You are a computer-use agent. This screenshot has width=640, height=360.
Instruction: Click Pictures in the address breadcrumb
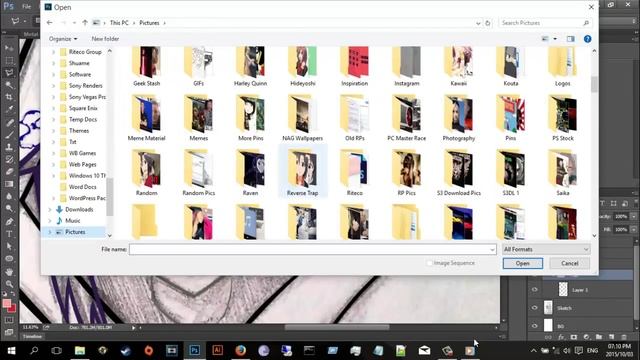149,23
